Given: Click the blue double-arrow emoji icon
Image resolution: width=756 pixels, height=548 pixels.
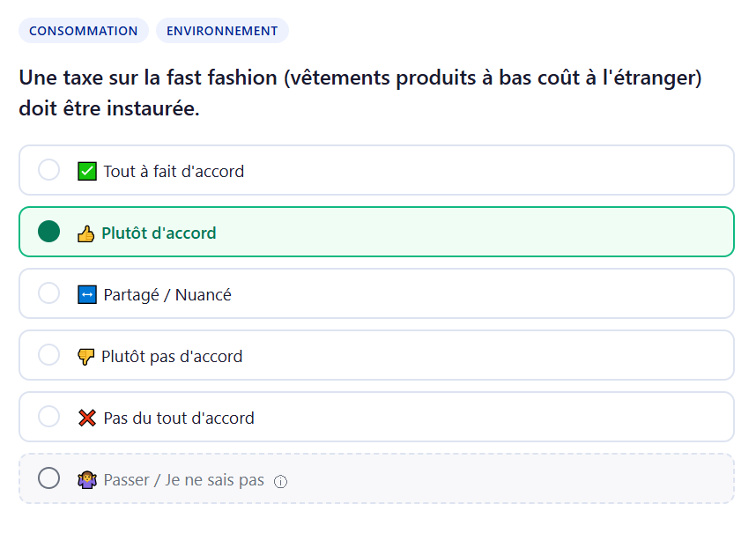Looking at the screenshot, I should pos(86,295).
